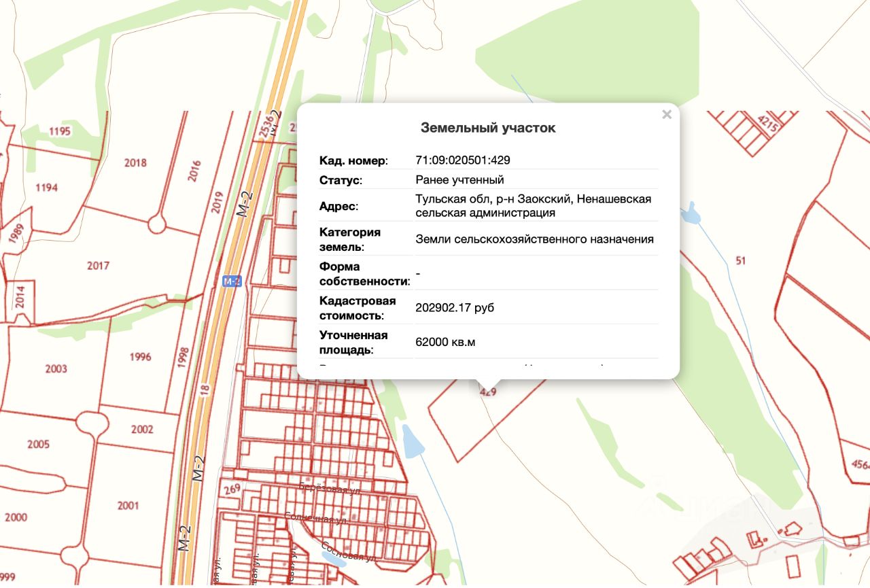The image size is (870, 588).
Task: Click the status value Ранее учтенный
Action: click(x=459, y=180)
